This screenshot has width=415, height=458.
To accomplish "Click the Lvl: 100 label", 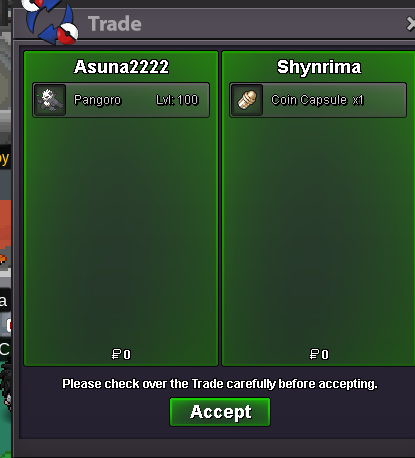I will click(177, 100).
